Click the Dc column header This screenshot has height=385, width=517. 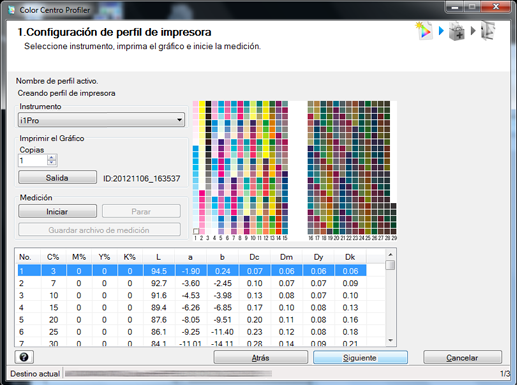point(255,257)
